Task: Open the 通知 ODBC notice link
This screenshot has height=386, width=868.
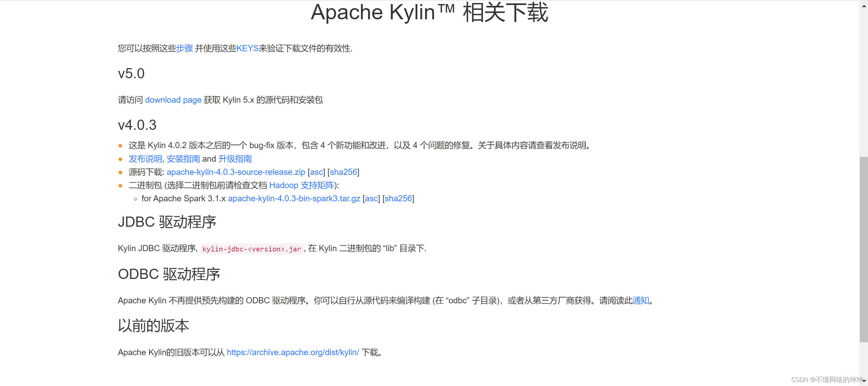Action: (641, 301)
